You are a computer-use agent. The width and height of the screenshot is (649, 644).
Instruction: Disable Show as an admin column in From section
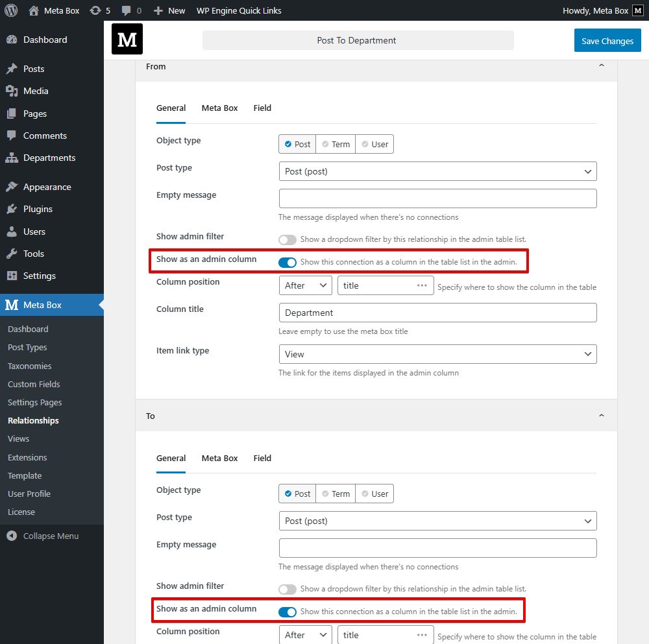tap(287, 262)
